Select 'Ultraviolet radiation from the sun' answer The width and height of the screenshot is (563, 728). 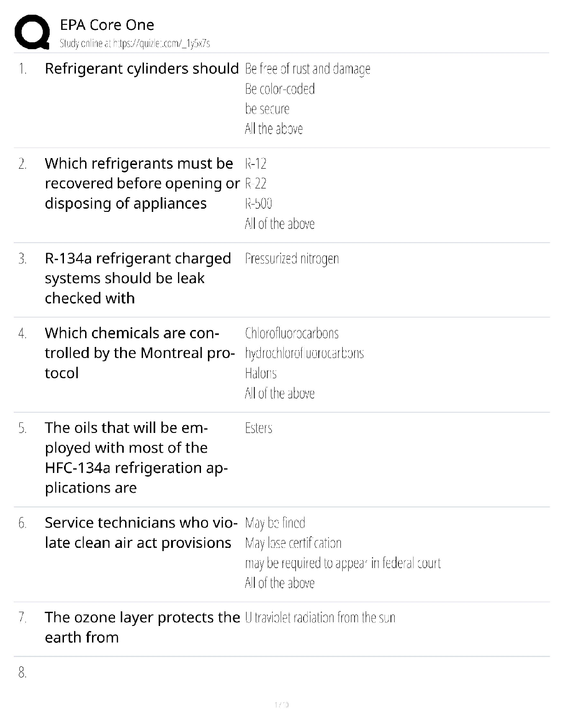pos(320,618)
